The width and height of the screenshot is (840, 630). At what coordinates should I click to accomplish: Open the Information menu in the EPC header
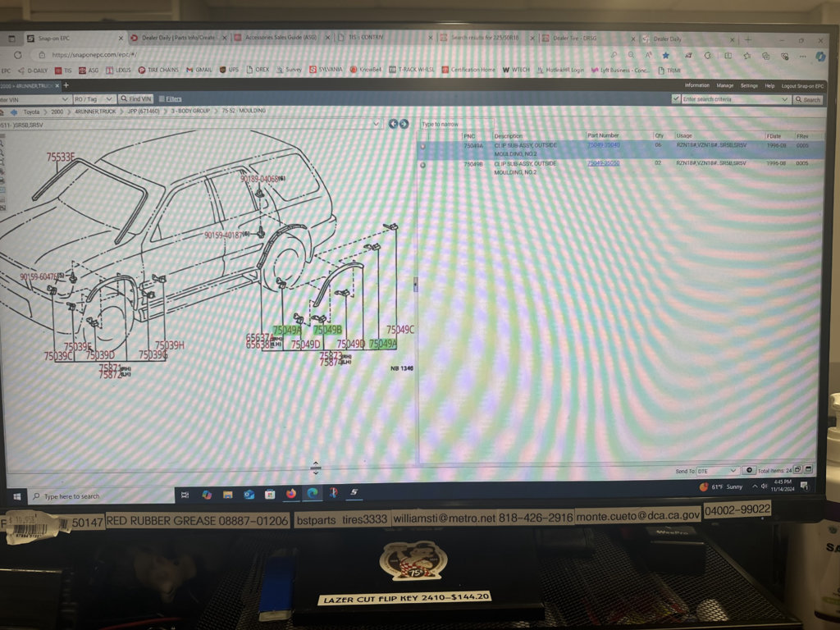point(696,85)
